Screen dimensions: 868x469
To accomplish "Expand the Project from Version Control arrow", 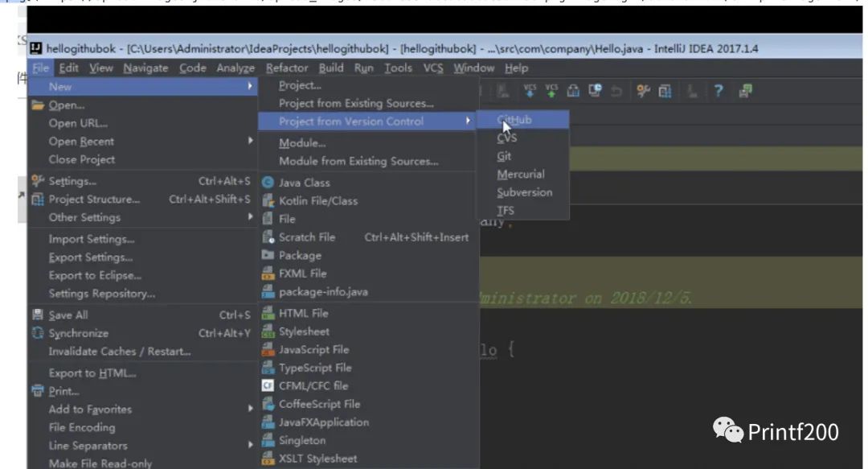I will tap(469, 121).
